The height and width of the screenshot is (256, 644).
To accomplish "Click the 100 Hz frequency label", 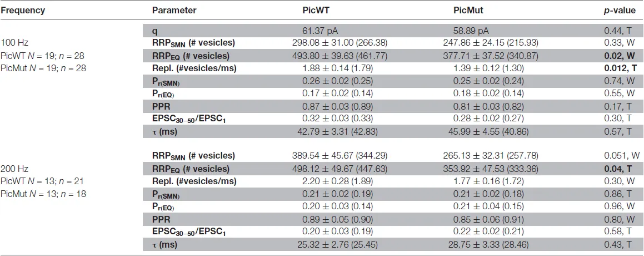I will [x=14, y=43].
